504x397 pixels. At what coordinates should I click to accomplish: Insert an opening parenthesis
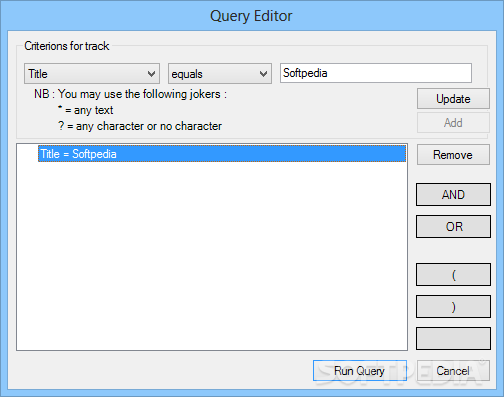453,275
